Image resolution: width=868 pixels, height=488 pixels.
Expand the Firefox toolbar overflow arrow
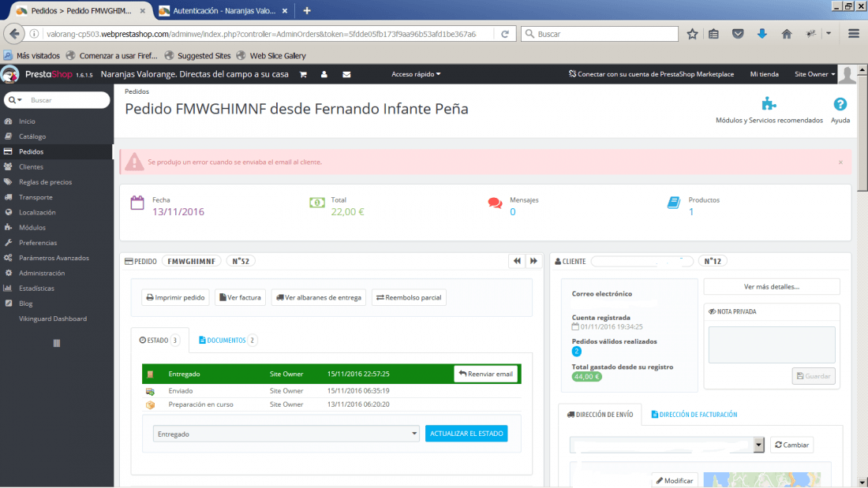click(829, 34)
